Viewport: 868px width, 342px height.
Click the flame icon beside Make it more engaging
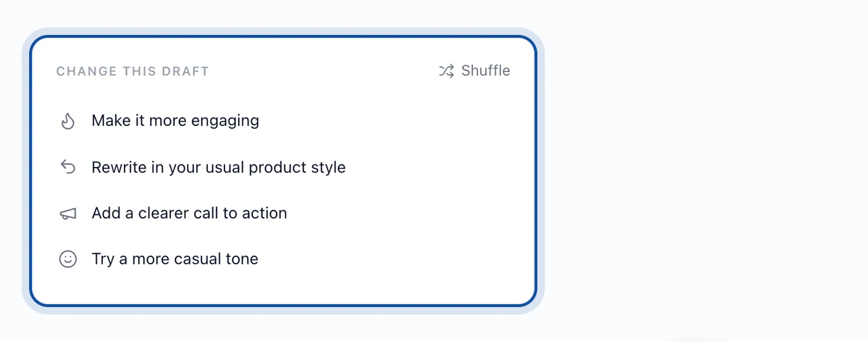(x=68, y=121)
